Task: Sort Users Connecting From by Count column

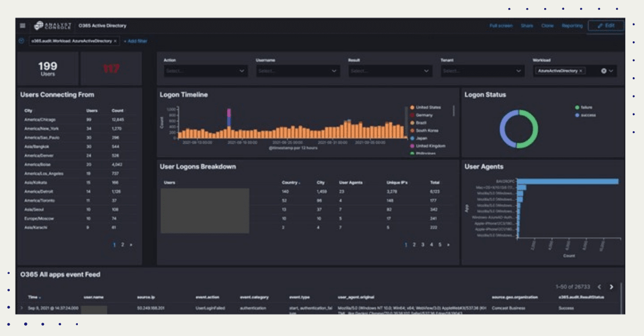Action: [x=118, y=111]
